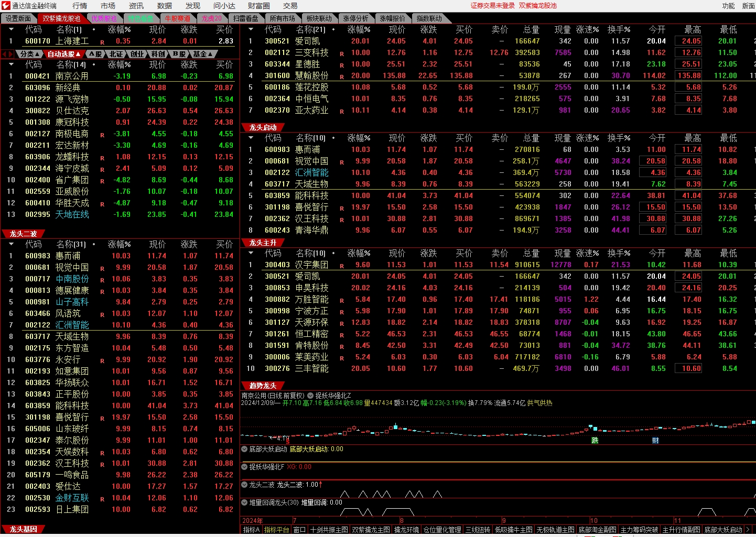
Task: Click the R marker beside 上海建工
Action: click(x=102, y=42)
